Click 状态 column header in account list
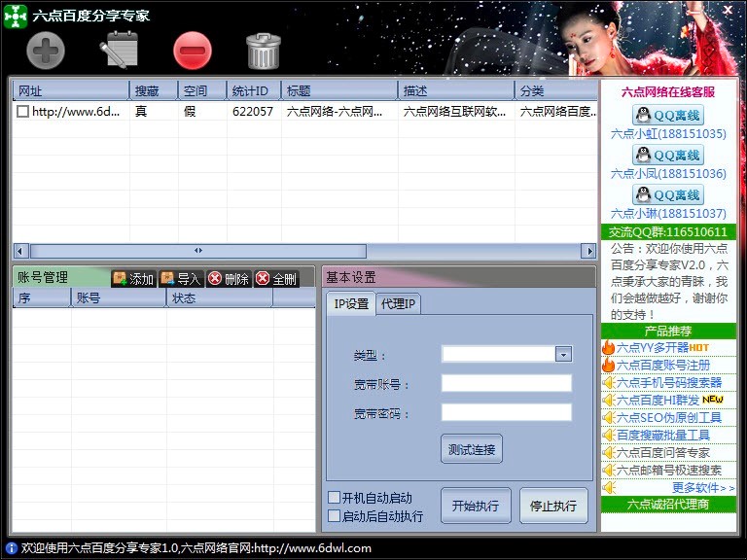This screenshot has width=747, height=560. 220,298
